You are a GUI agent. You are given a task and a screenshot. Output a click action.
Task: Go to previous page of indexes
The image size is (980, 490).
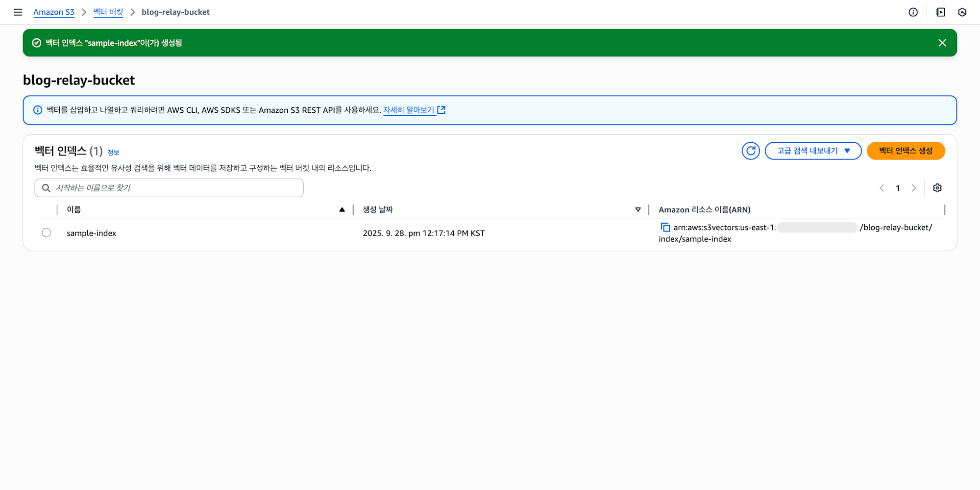click(x=882, y=188)
